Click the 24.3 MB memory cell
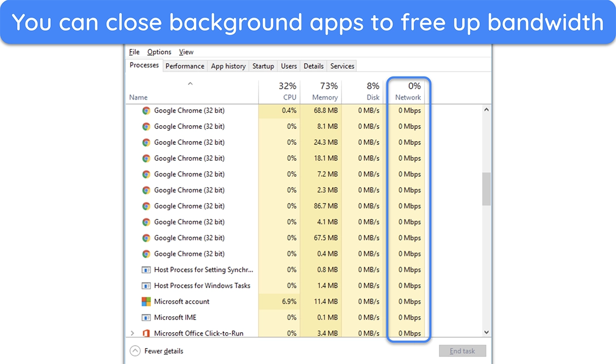This screenshot has width=616, height=364. 321,142
